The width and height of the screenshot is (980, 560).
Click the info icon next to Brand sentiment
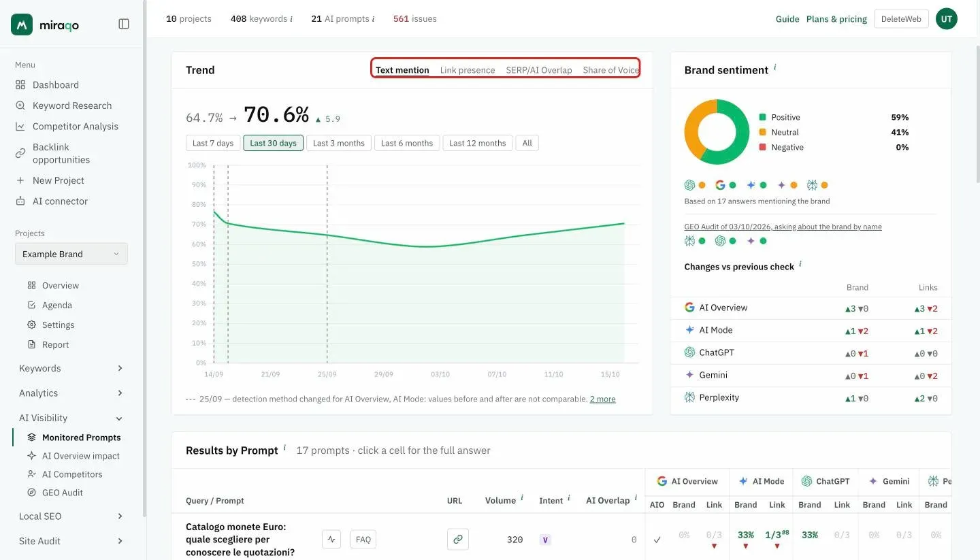click(774, 67)
